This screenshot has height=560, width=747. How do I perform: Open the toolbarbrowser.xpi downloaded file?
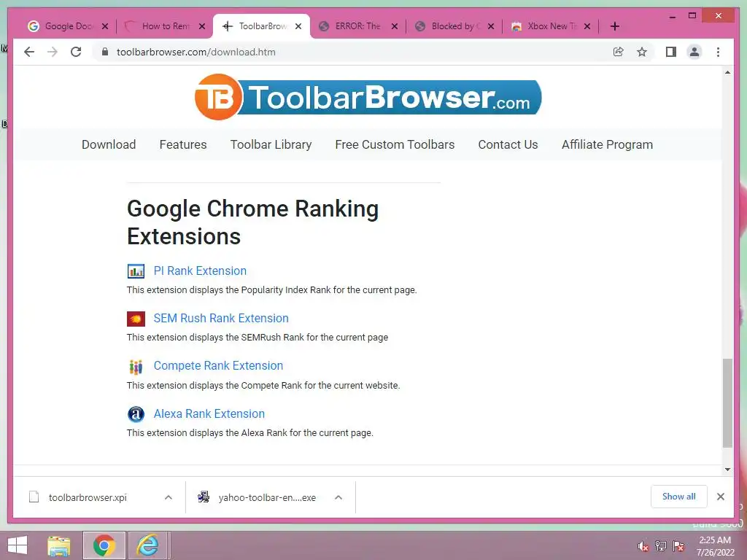click(88, 497)
